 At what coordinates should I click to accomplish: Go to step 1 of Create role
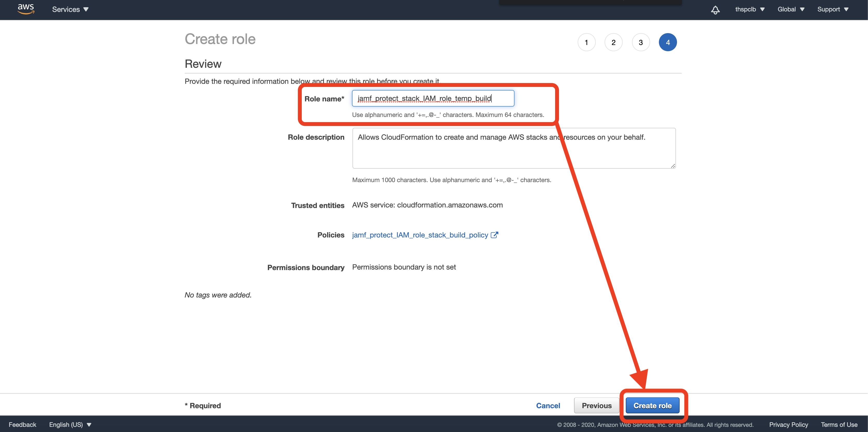click(x=586, y=42)
